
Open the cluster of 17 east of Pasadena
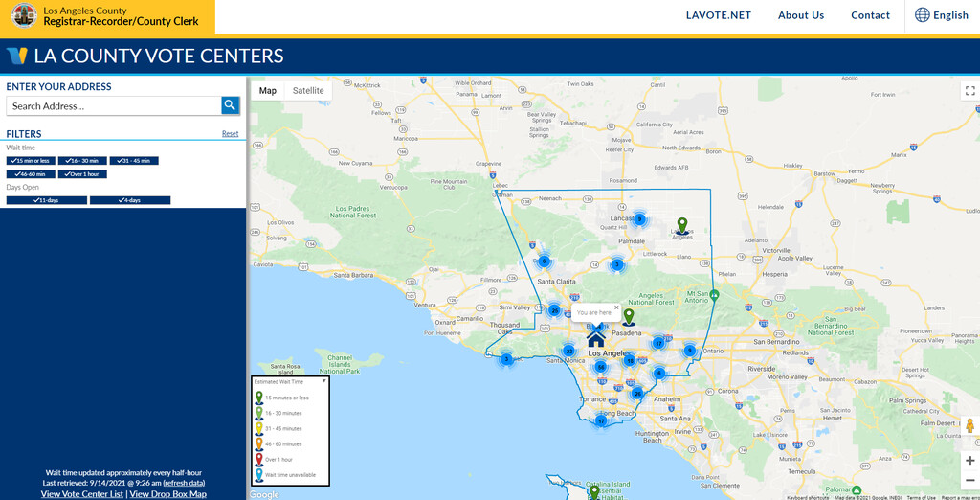(658, 343)
